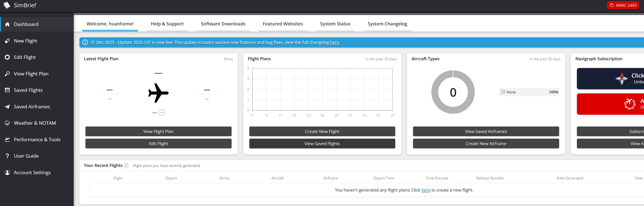Click the Saved Flights disk icon
The width and height of the screenshot is (644, 206).
pos(7,90)
